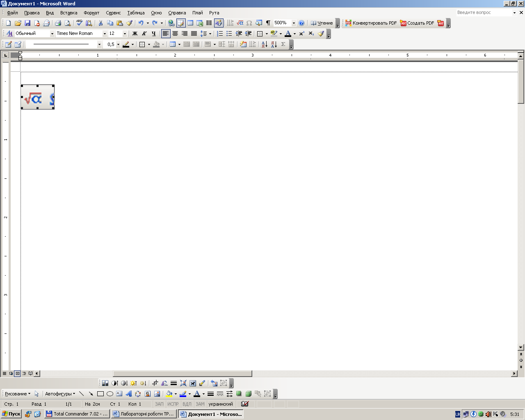This screenshot has width=525, height=420.
Task: Increase indent of the paragraph
Action: coord(248,34)
